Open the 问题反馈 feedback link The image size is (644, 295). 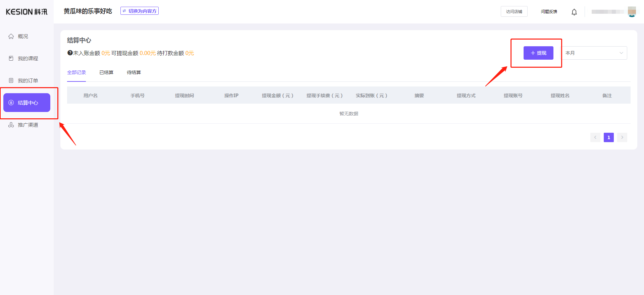549,11
